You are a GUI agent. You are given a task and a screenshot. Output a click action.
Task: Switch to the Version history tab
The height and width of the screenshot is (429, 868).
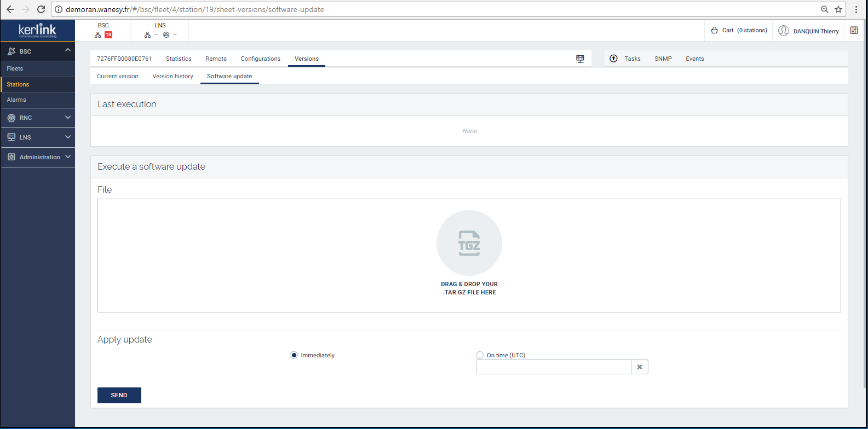tap(173, 77)
